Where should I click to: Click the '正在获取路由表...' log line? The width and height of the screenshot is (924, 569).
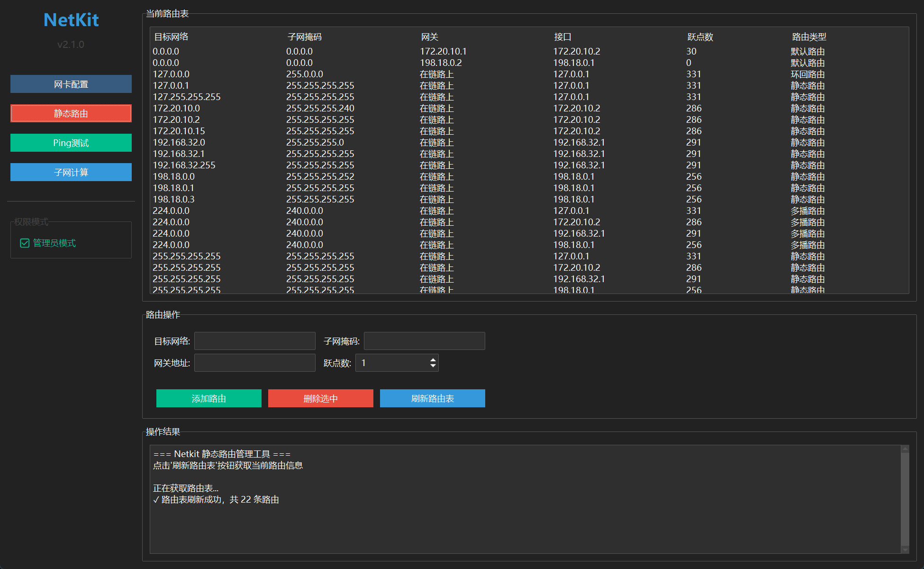186,488
